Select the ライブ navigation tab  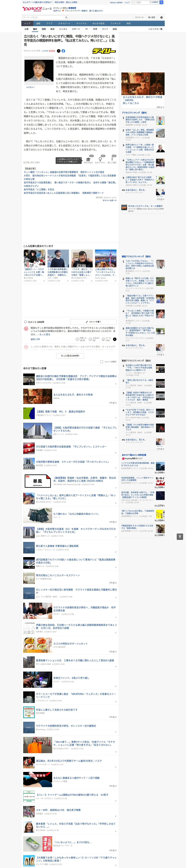tap(49, 24)
